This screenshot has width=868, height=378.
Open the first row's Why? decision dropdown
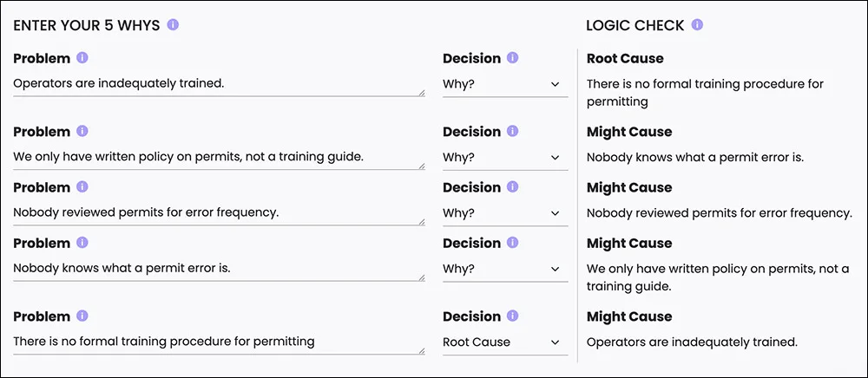tap(505, 85)
